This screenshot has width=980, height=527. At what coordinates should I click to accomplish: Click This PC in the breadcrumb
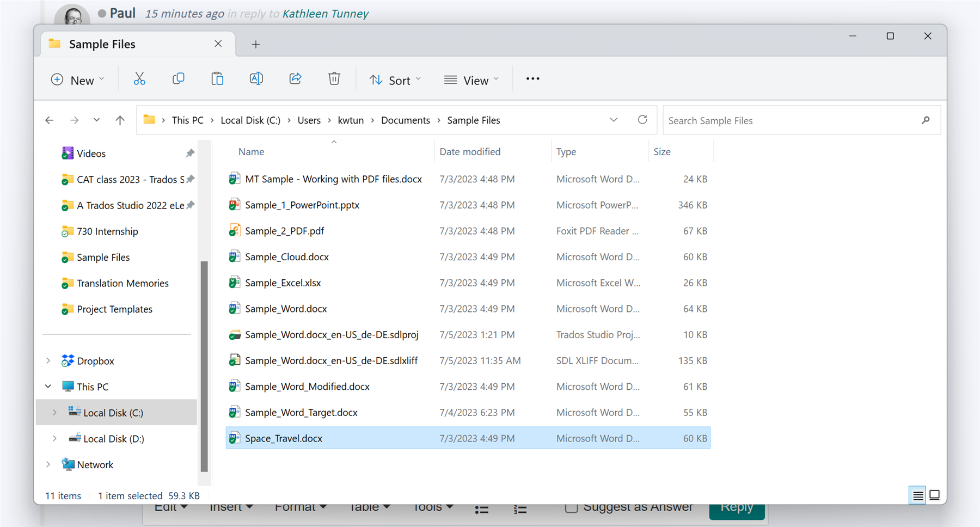(x=187, y=120)
